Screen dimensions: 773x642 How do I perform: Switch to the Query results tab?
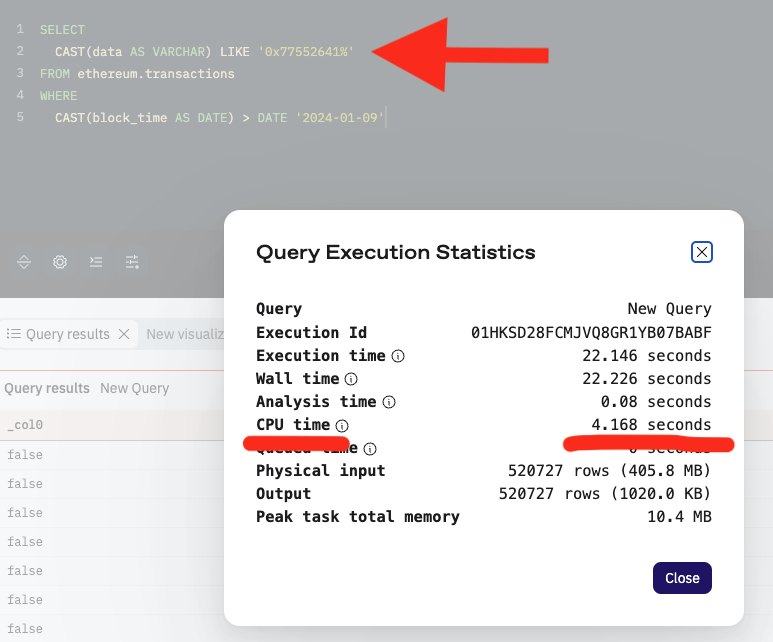click(68, 334)
